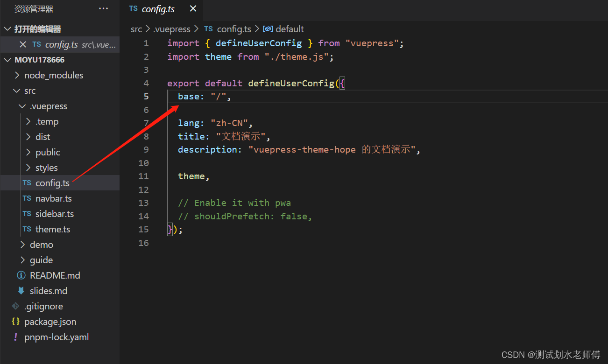Click the config.ts breadcrumb segment
The width and height of the screenshot is (608, 364).
[x=234, y=29]
